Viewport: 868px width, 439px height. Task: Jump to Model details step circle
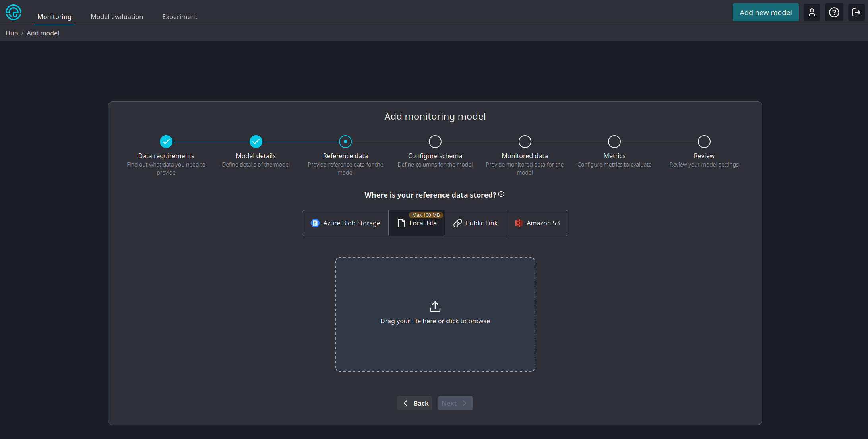pos(256,142)
